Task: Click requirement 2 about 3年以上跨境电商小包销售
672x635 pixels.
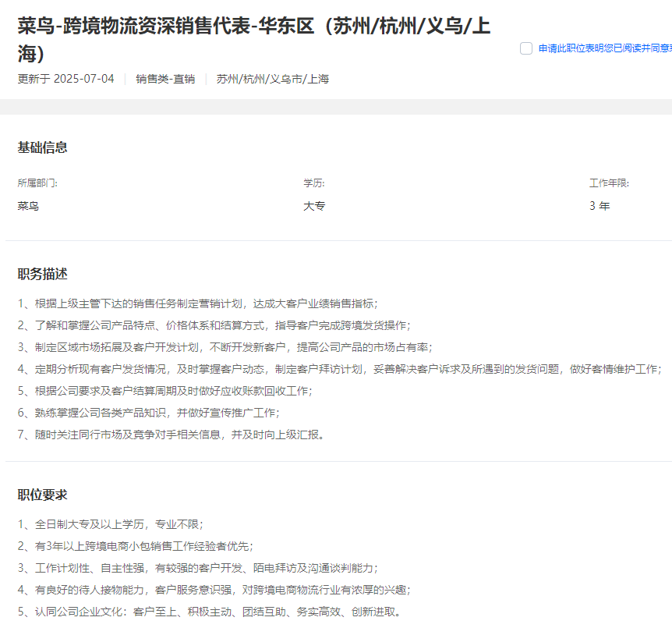Action: point(136,546)
